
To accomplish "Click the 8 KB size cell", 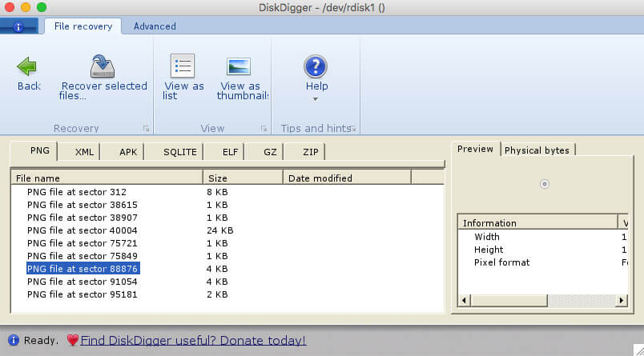I will (x=217, y=192).
